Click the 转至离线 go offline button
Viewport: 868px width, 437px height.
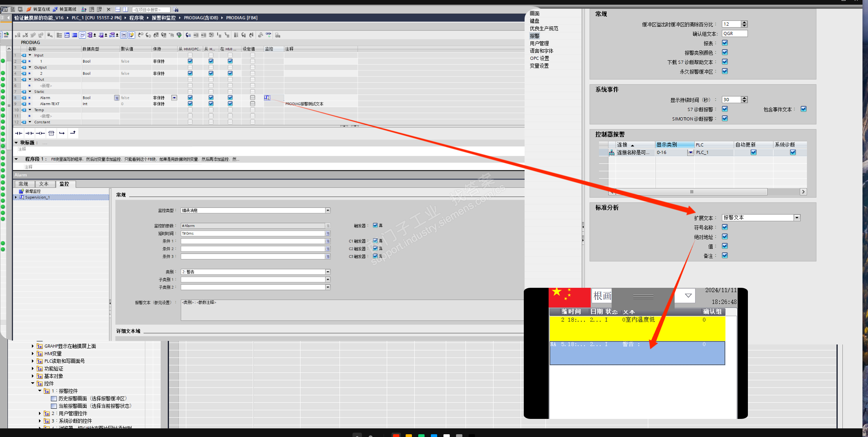[65, 9]
